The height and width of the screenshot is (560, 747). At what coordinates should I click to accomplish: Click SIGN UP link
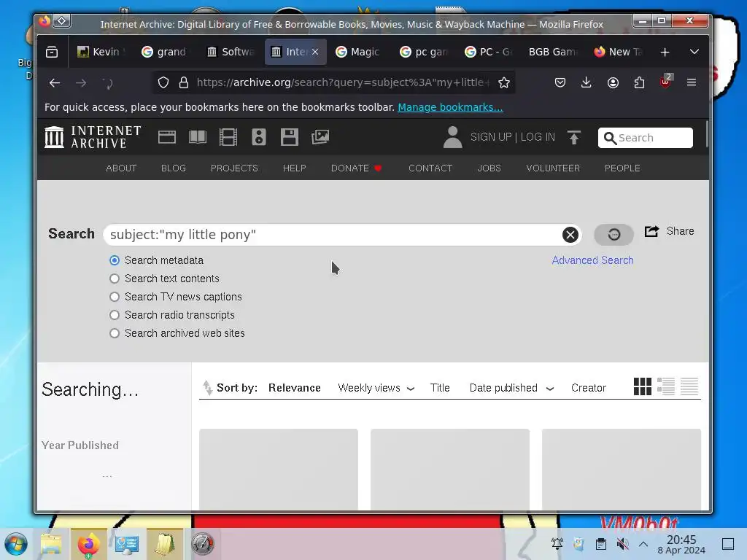[491, 137]
